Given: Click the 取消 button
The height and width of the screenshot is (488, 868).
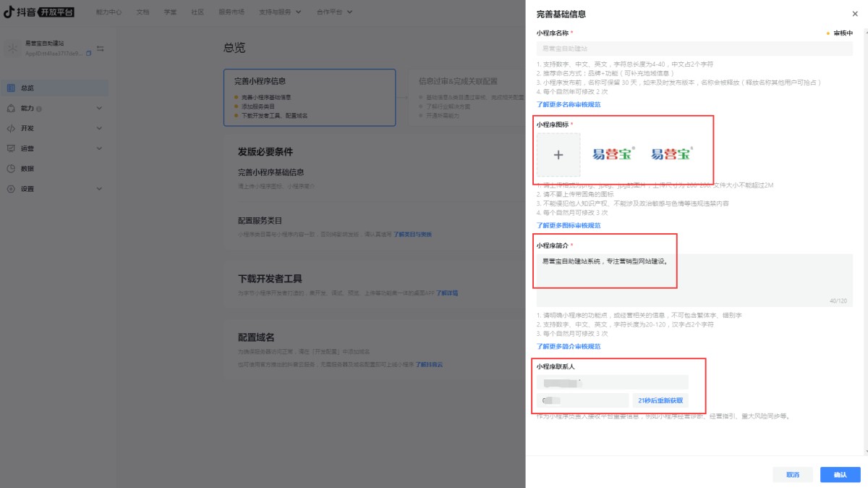Looking at the screenshot, I should [x=793, y=475].
